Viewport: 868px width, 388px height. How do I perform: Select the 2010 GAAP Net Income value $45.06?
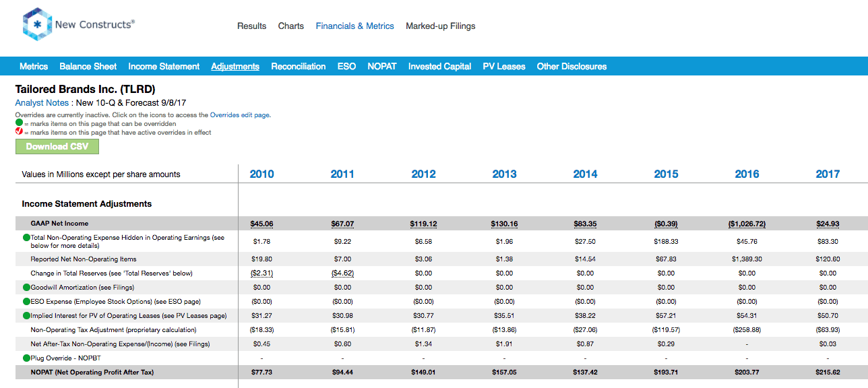click(262, 224)
